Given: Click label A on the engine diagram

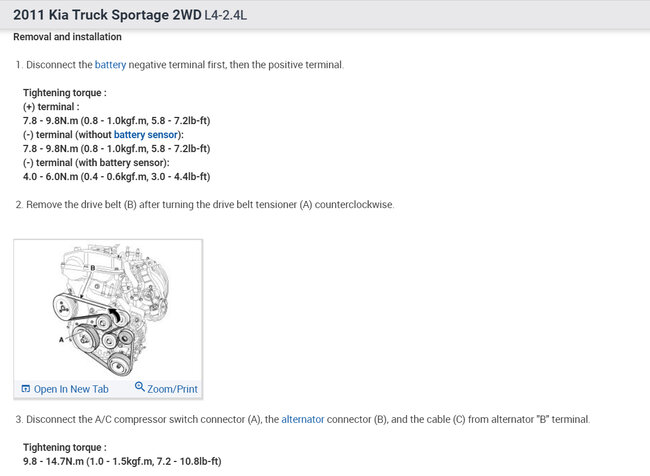Looking at the screenshot, I should (61, 340).
